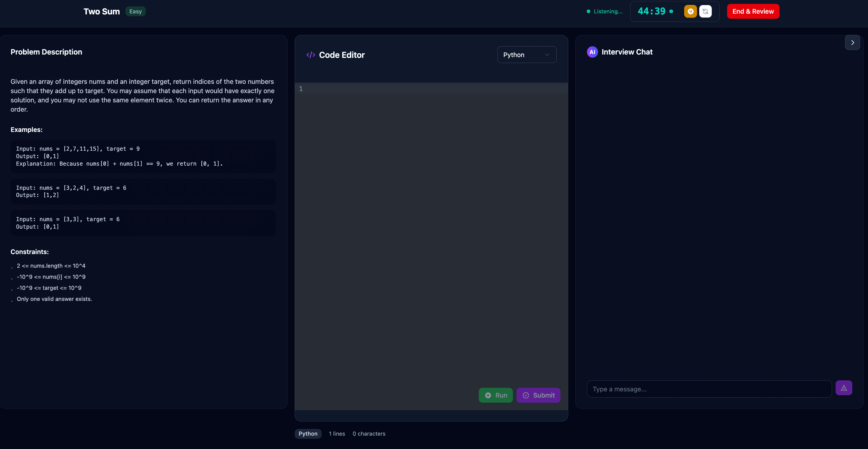Viewport: 868px width, 449px height.
Task: Pause the interview timer
Action: [690, 12]
